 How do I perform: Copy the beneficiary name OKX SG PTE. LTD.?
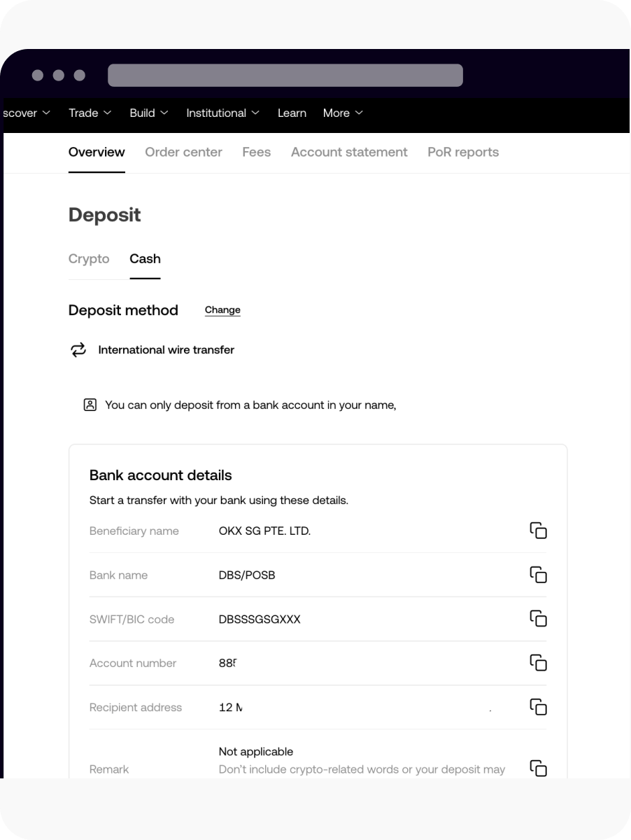coord(539,531)
